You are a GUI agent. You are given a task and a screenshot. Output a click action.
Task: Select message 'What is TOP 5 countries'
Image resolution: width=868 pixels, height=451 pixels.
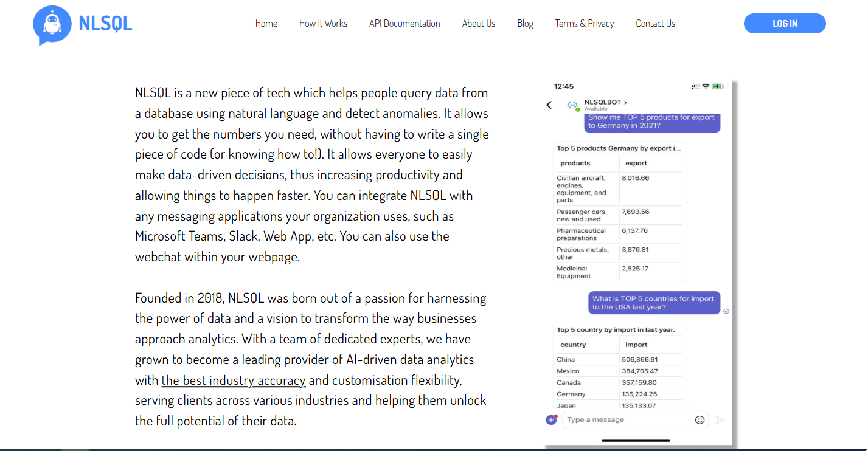pos(654,303)
